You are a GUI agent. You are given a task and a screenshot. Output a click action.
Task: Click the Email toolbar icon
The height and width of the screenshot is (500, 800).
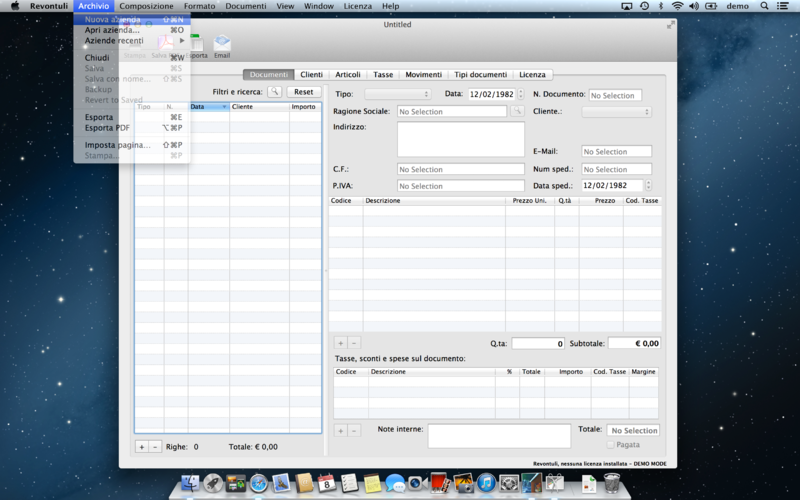[x=222, y=46]
